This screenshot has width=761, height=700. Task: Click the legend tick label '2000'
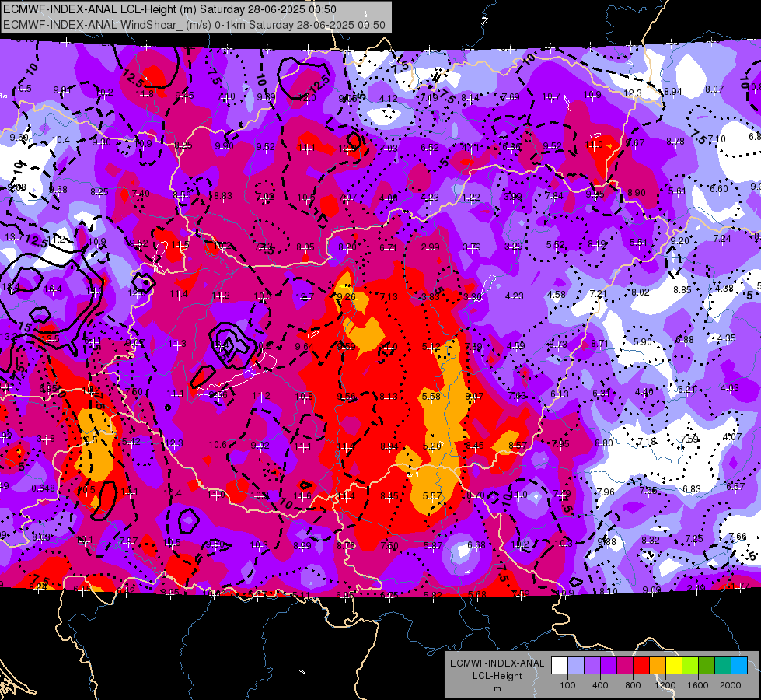tap(731, 685)
